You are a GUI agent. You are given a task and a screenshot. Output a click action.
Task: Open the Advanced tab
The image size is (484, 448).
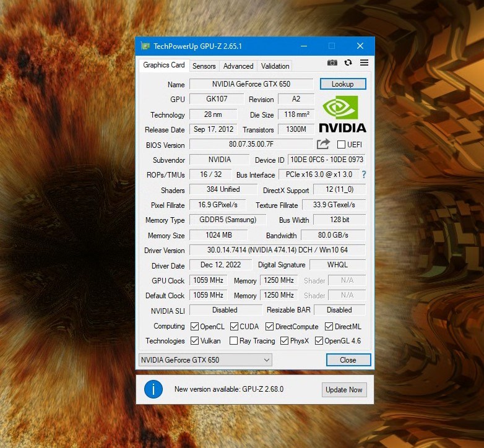(238, 66)
